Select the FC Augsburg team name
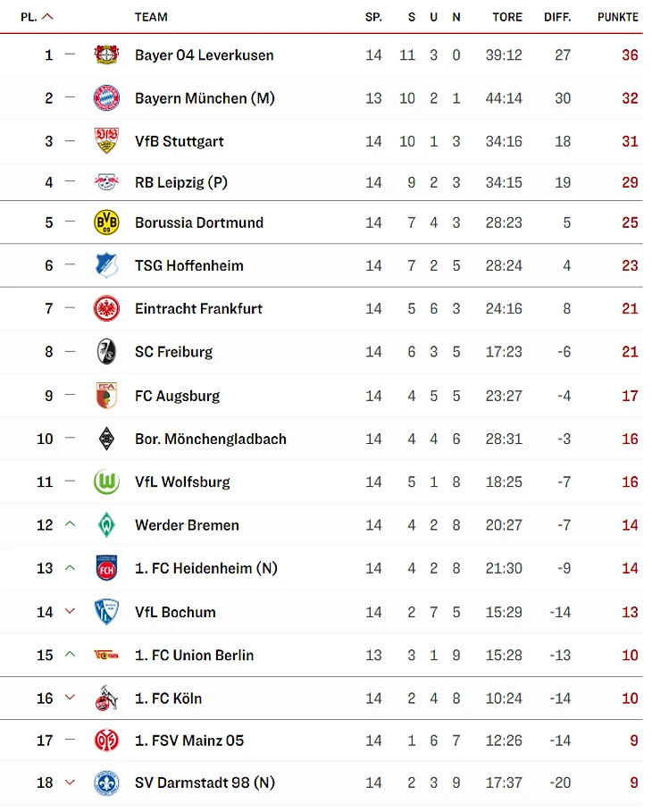The image size is (652, 812). [x=178, y=396]
